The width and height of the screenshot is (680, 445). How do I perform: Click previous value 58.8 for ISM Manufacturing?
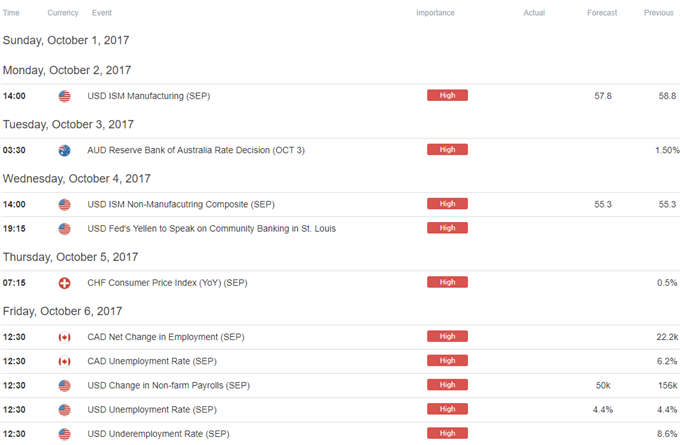(667, 96)
